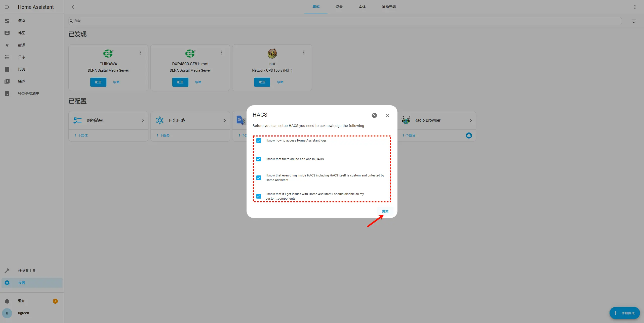This screenshot has height=323, width=644.
Task: Uncheck 'I know how to access Home Assistant logs'
Action: coord(259,141)
